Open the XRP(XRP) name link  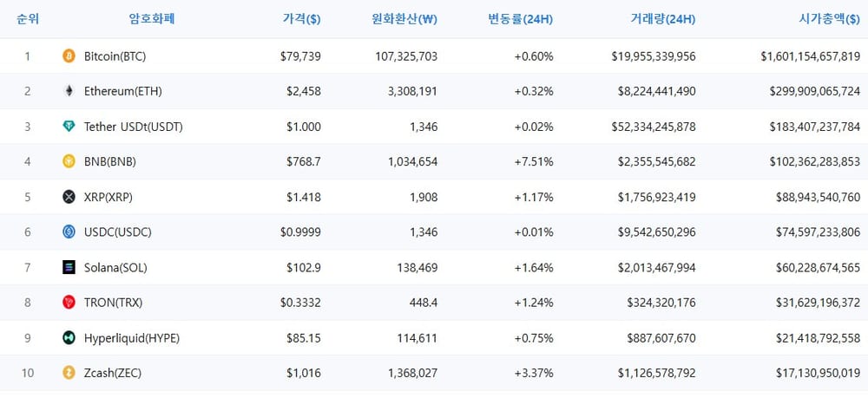(x=108, y=197)
